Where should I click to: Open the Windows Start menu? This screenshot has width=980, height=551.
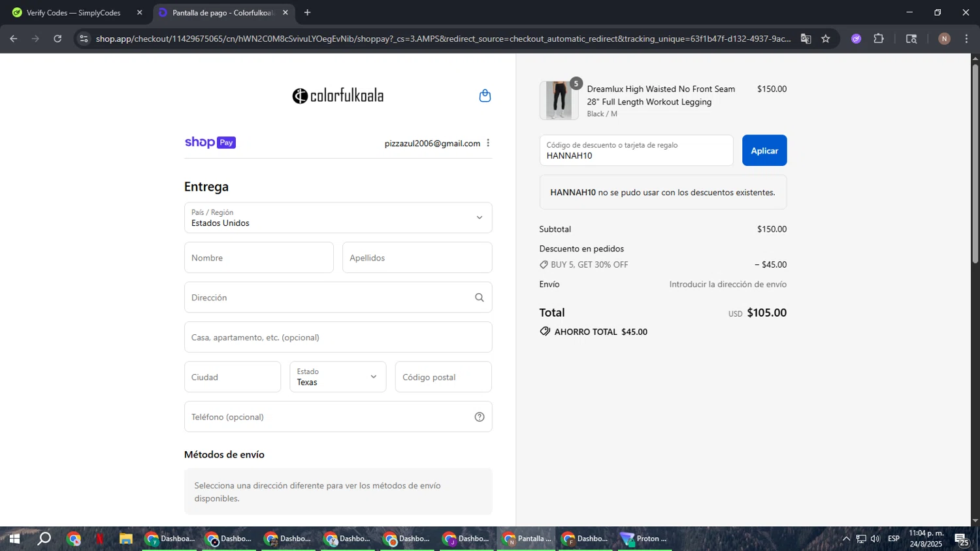pos(14,539)
